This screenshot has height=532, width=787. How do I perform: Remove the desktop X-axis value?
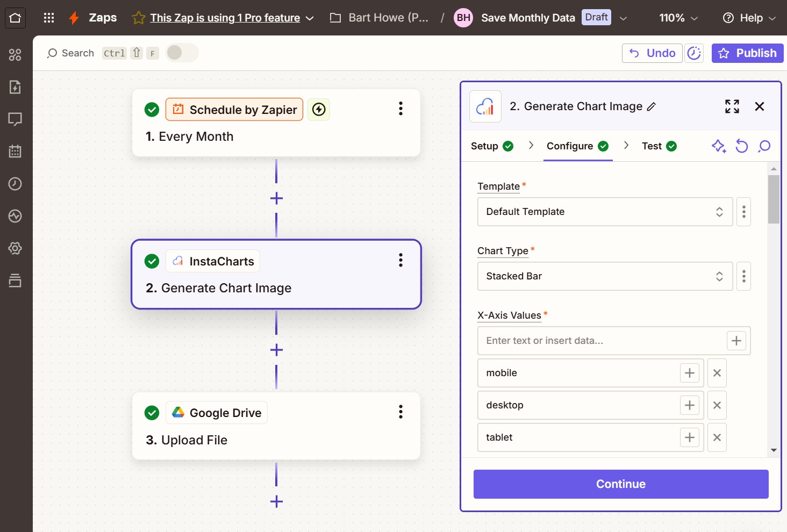[x=717, y=405]
